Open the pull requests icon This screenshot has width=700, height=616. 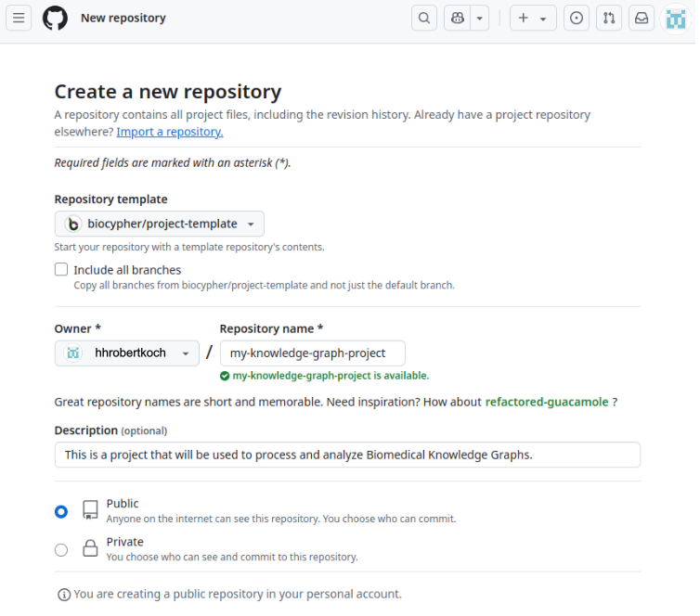click(x=609, y=18)
